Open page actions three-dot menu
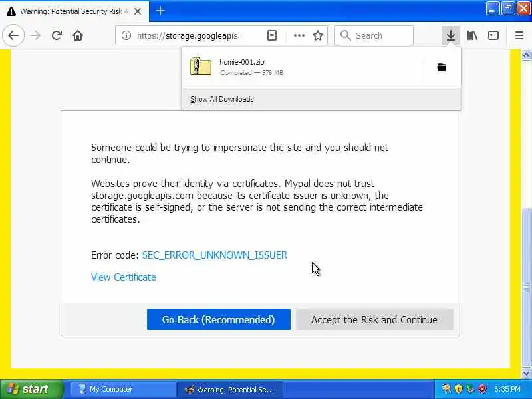This screenshot has height=399, width=532. click(299, 35)
